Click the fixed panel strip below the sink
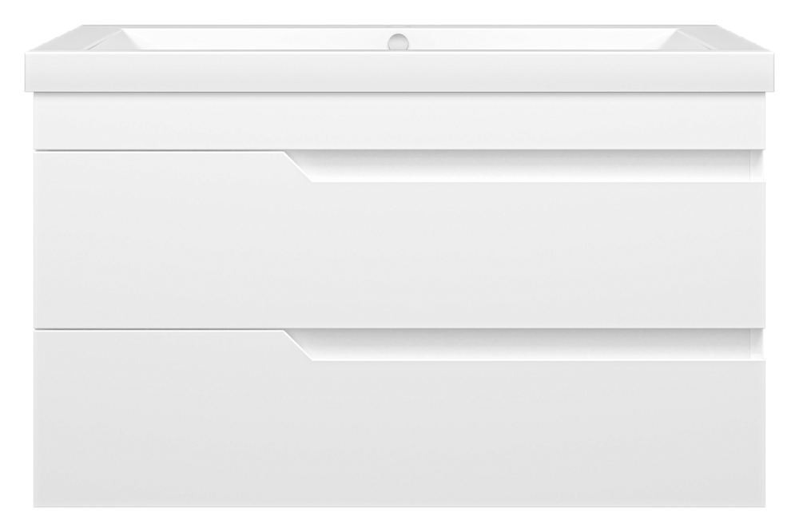 399,121
